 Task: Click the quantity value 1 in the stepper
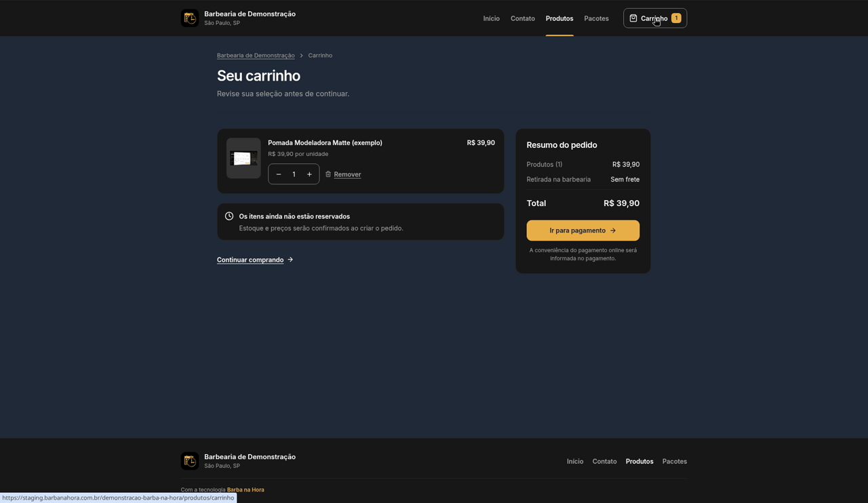[294, 174]
